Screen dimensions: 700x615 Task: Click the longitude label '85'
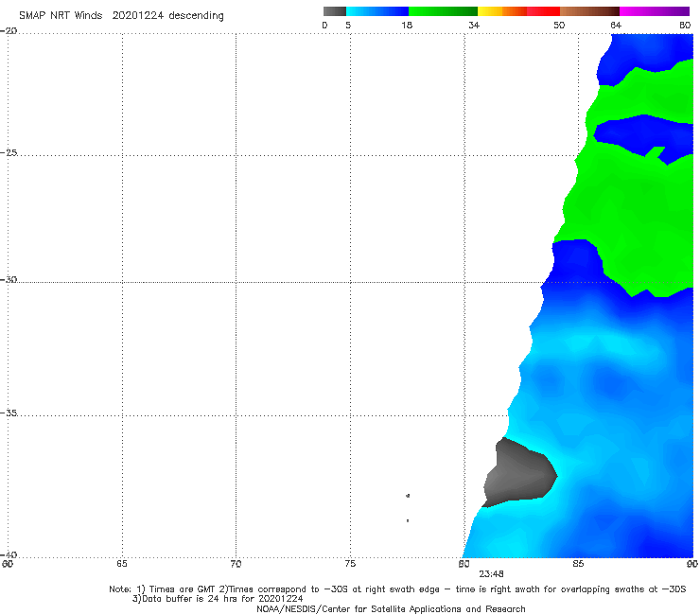[578, 564]
